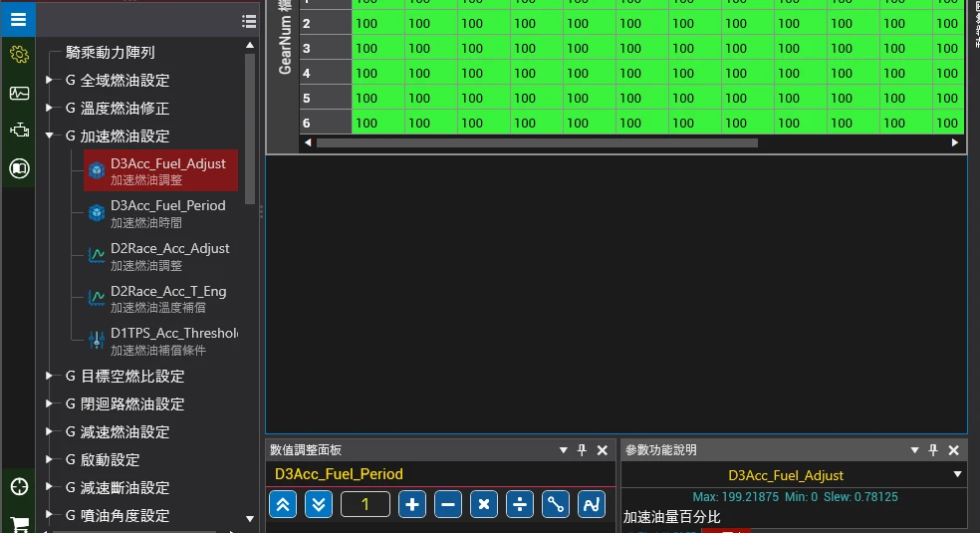Screen dimensions: 980x533
Task: Select first cell of gear 6 row
Action: coord(378,123)
